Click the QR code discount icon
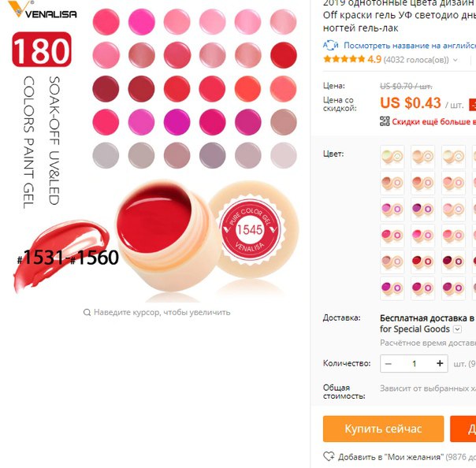 385,121
